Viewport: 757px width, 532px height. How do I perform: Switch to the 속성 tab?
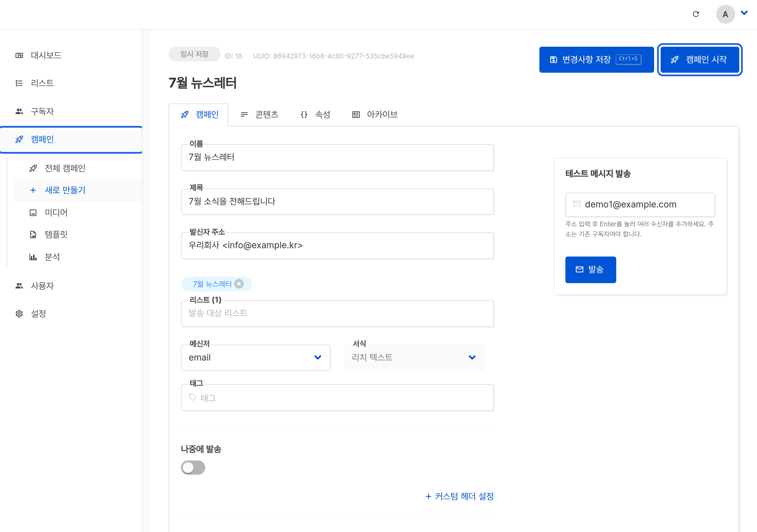(315, 115)
